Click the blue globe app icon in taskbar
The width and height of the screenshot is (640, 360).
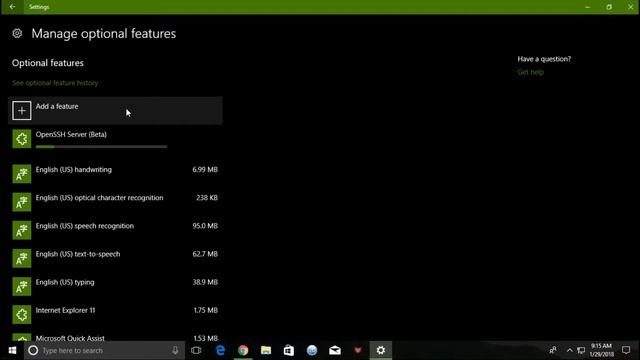click(312, 350)
